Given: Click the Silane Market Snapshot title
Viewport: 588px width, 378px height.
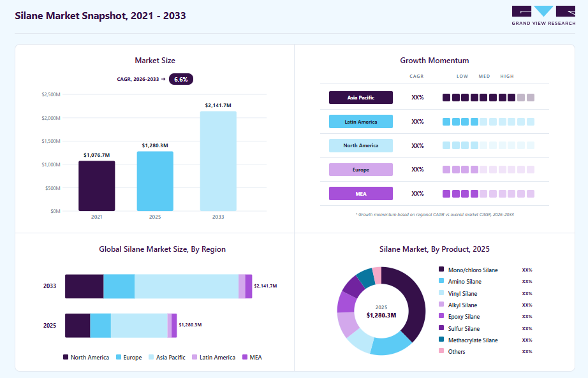Looking at the screenshot, I should pyautogui.click(x=100, y=16).
